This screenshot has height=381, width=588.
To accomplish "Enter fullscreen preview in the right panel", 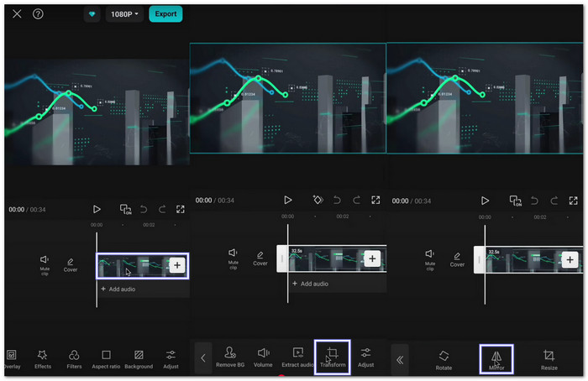I will tap(574, 201).
